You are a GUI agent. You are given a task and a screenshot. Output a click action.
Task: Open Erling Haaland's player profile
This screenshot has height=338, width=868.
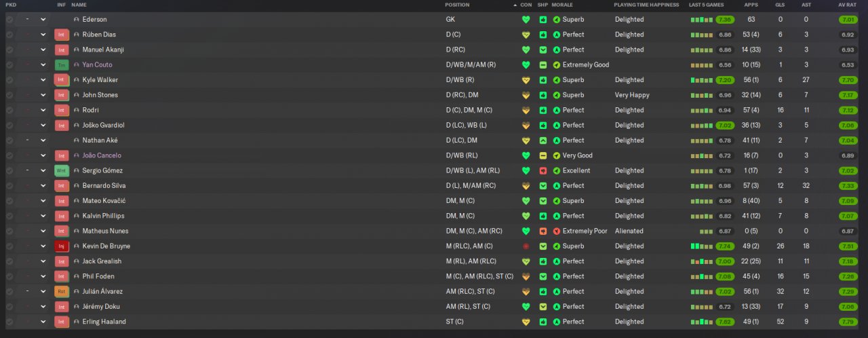point(104,322)
